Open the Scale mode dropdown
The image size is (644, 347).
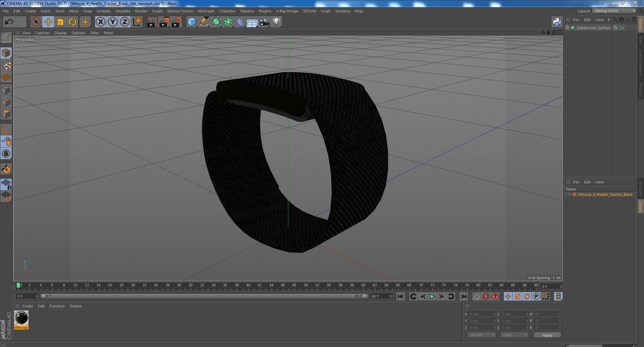point(514,335)
